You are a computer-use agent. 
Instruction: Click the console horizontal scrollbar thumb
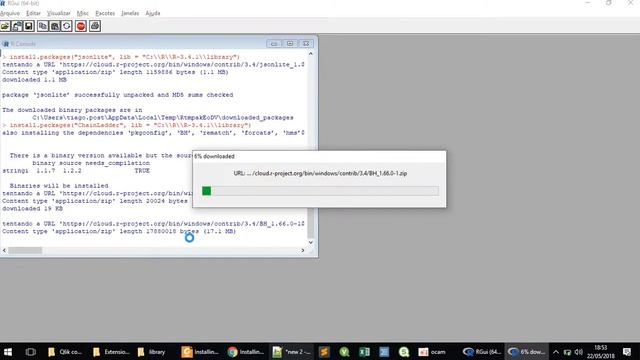(25, 250)
